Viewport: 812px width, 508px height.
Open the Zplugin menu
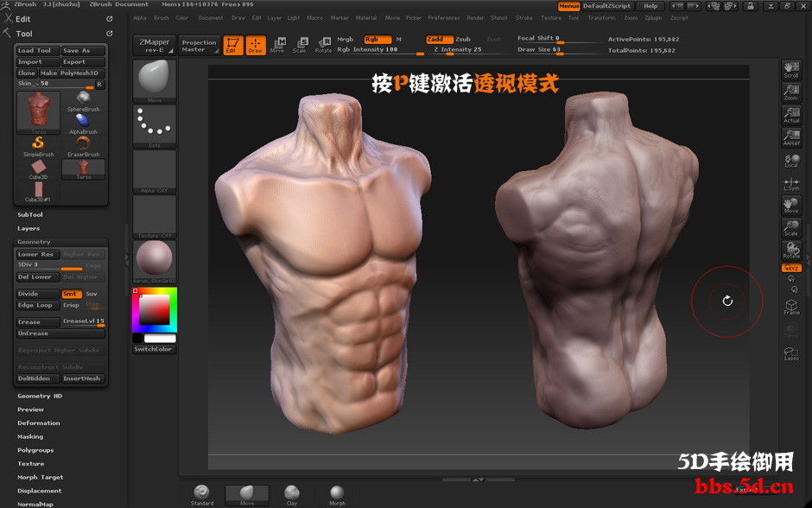pyautogui.click(x=654, y=18)
